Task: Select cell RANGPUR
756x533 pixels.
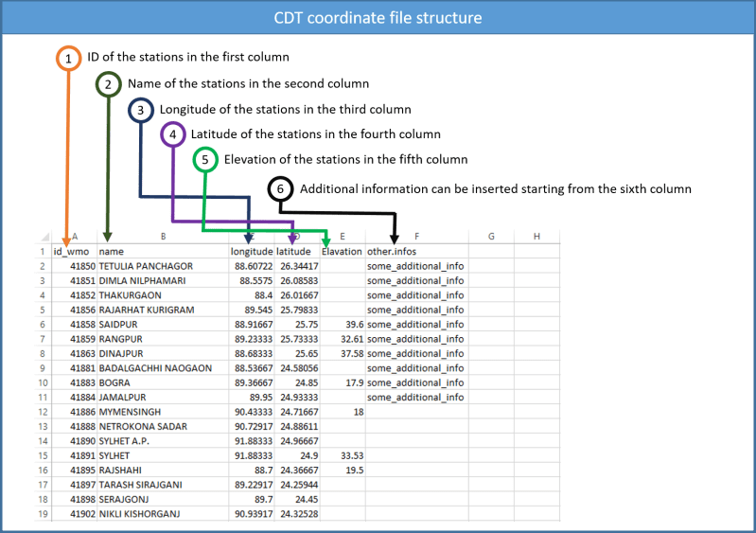Action: 163,339
